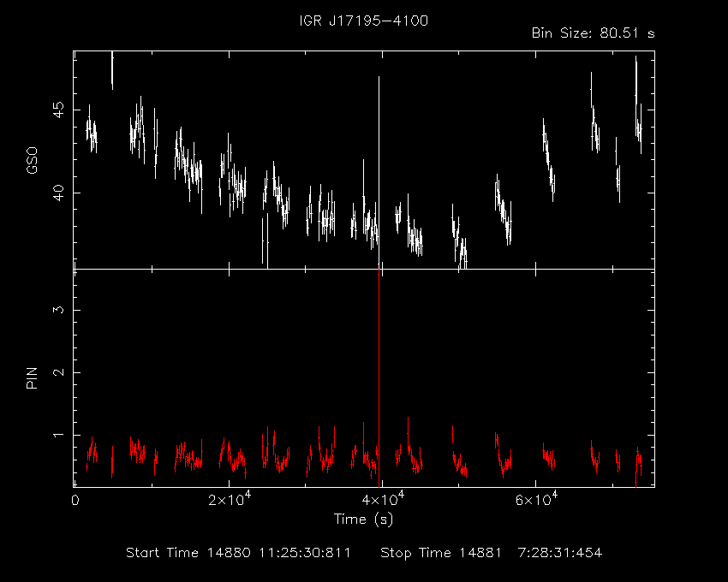
Task: Click the GSO y-axis label
Action: click(32, 161)
